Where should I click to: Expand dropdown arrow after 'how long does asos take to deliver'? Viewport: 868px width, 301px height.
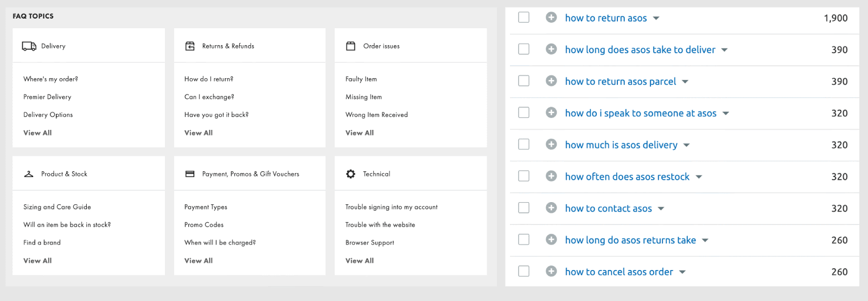(x=724, y=50)
